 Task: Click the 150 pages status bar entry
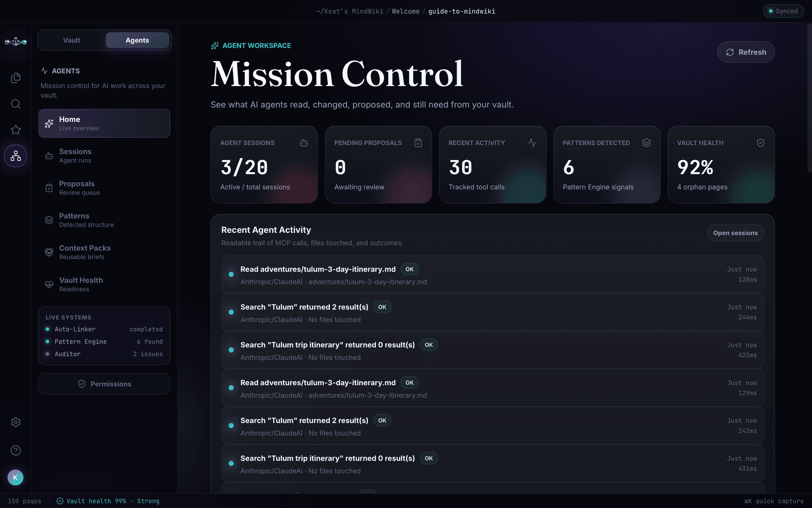(25, 501)
